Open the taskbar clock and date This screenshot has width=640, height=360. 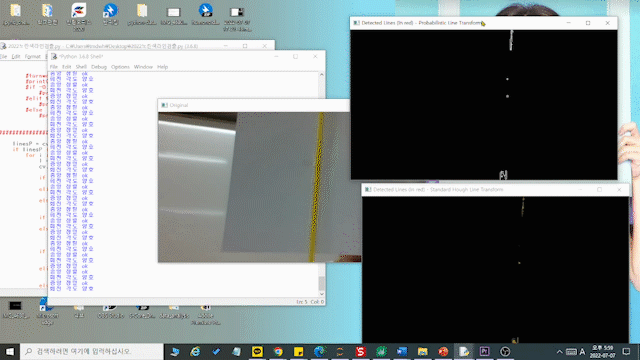click(602, 351)
